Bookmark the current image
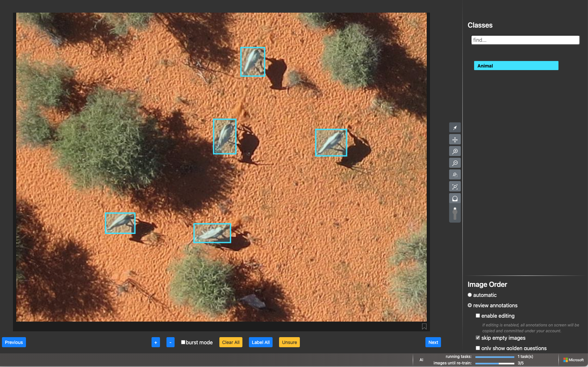The height and width of the screenshot is (367, 588). pyautogui.click(x=424, y=326)
